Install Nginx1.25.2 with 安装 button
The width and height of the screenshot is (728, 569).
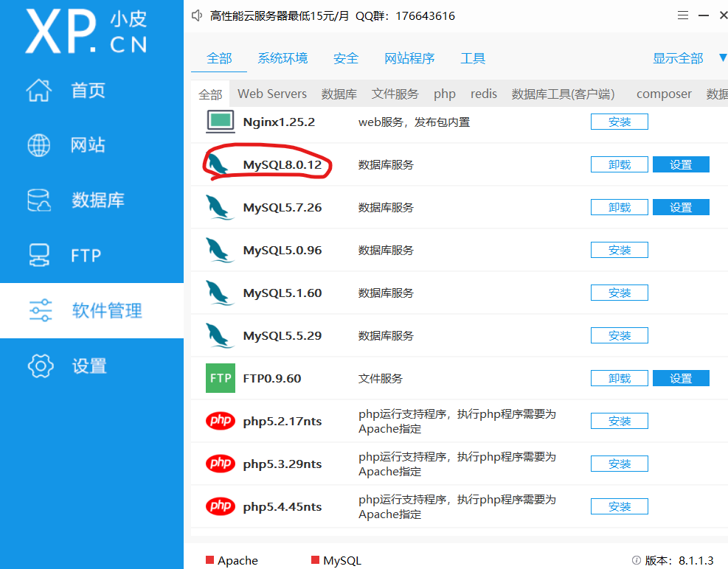620,122
